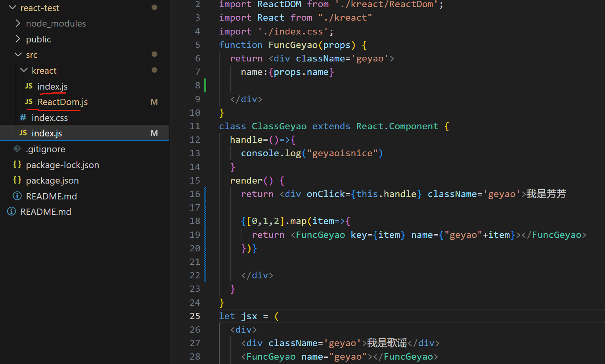Click the modified dot on react-test folder

(x=155, y=7)
